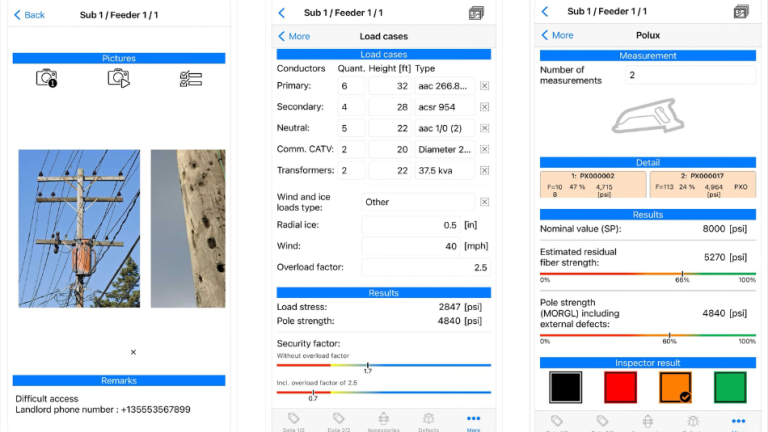The height and width of the screenshot is (432, 768).
Task: Tap the back chevron in Load cases screen header
Action: [282, 13]
